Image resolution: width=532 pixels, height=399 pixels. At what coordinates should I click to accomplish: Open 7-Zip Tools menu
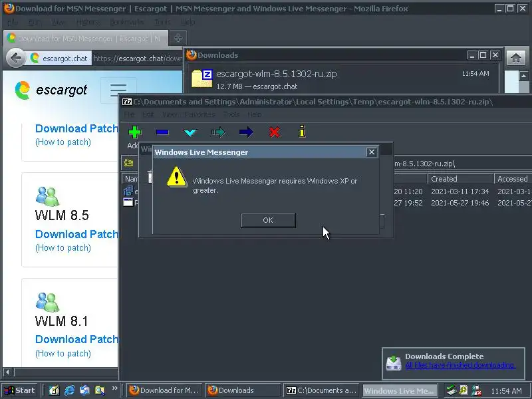point(231,114)
